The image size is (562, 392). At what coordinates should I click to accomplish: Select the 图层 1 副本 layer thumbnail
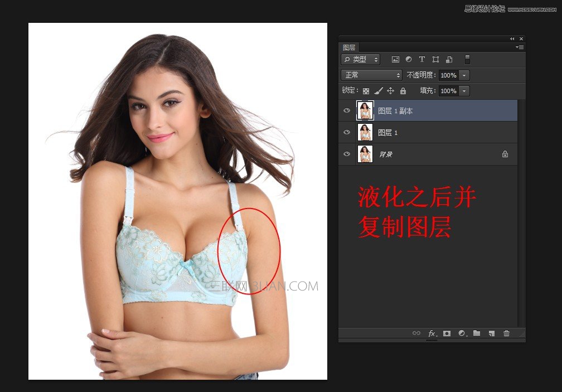point(365,110)
